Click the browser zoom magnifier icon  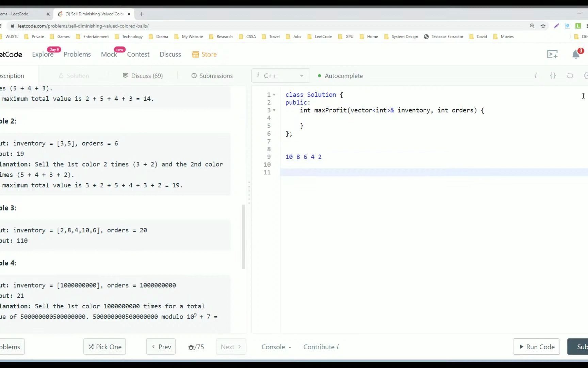[x=532, y=26]
